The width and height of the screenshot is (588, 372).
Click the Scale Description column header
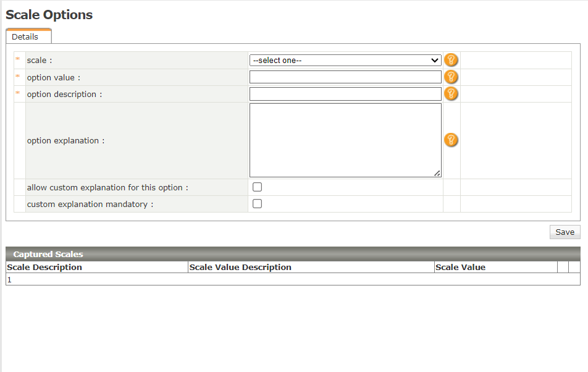(44, 268)
